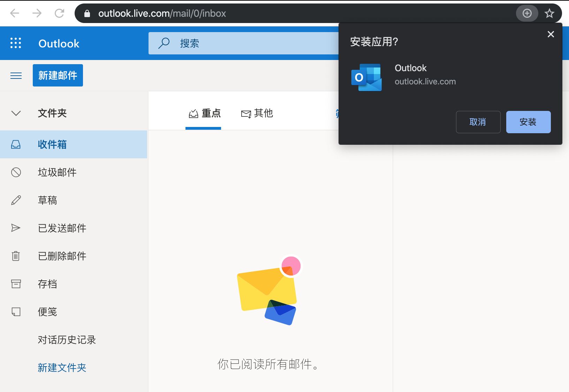This screenshot has width=569, height=392.
Task: Open the 便笺 folder
Action: (x=74, y=312)
